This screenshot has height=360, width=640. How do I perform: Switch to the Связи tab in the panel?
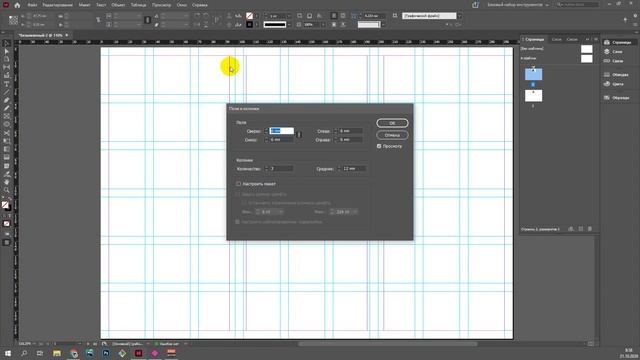(x=572, y=39)
